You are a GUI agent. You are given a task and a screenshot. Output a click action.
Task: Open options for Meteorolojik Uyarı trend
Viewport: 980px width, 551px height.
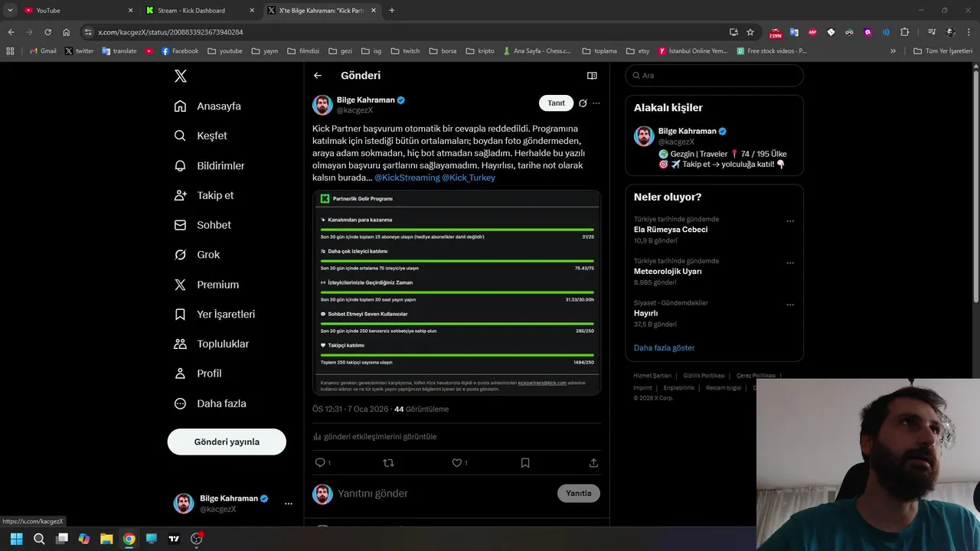tap(790, 263)
